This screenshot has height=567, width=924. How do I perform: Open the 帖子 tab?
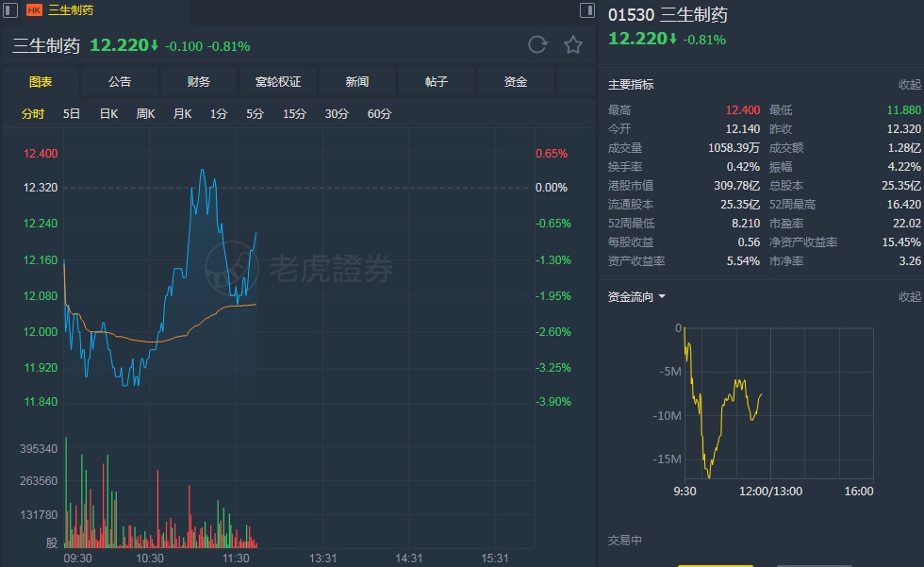437,82
